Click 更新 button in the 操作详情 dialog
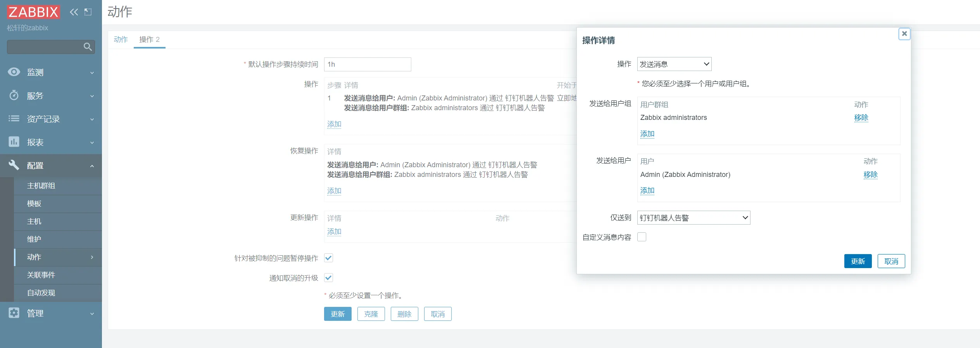The image size is (980, 348). [857, 261]
